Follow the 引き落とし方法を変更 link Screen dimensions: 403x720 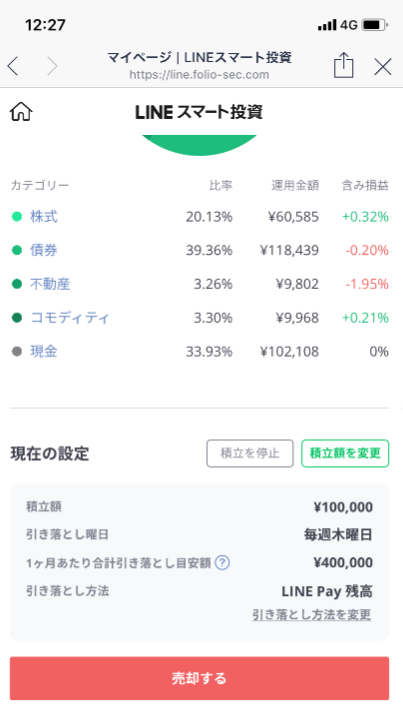(311, 614)
